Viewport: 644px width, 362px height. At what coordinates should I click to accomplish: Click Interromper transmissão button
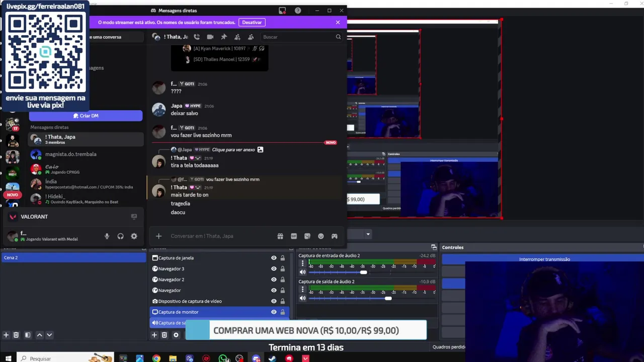544,259
